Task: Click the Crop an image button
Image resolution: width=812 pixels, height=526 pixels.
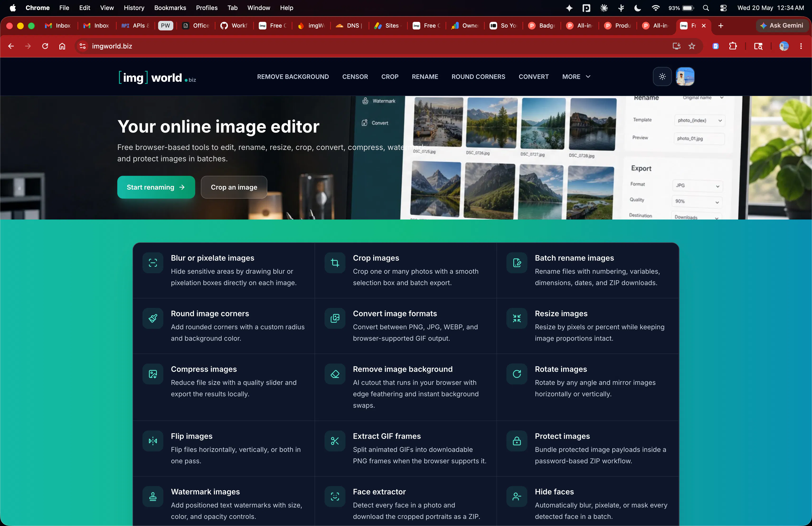Action: click(x=234, y=187)
